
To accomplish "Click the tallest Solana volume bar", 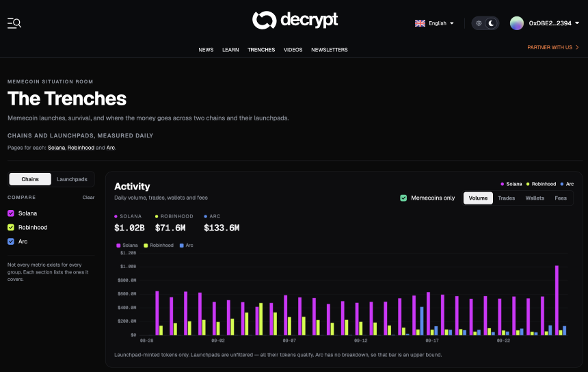I will tap(557, 300).
